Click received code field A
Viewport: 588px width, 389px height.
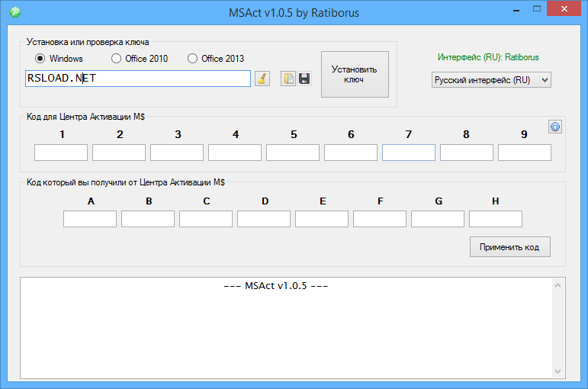(90, 219)
